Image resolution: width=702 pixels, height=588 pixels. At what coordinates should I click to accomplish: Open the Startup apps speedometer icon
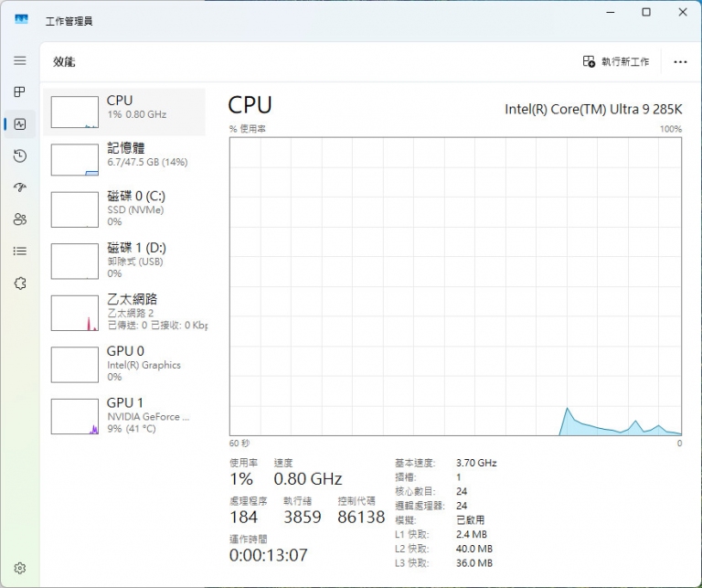[x=20, y=187]
